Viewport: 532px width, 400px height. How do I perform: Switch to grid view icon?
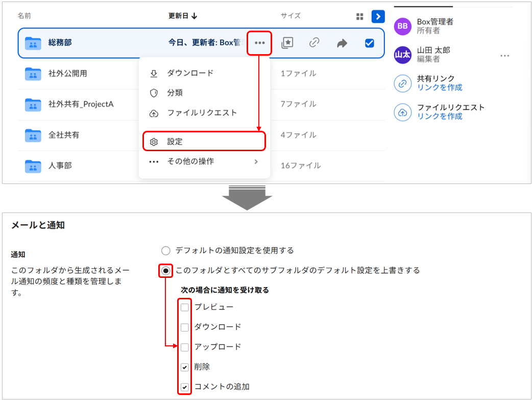click(359, 16)
